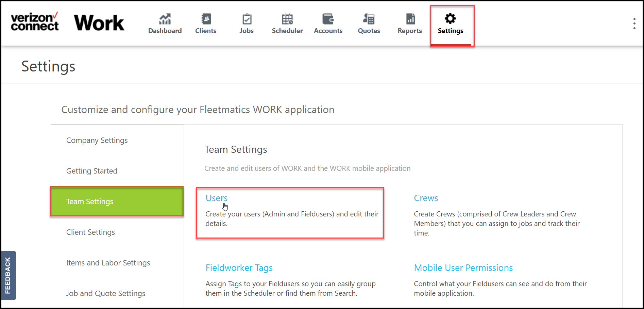Click the Accounts wallet icon
Viewport: 644px width, 309px height.
pos(328,19)
